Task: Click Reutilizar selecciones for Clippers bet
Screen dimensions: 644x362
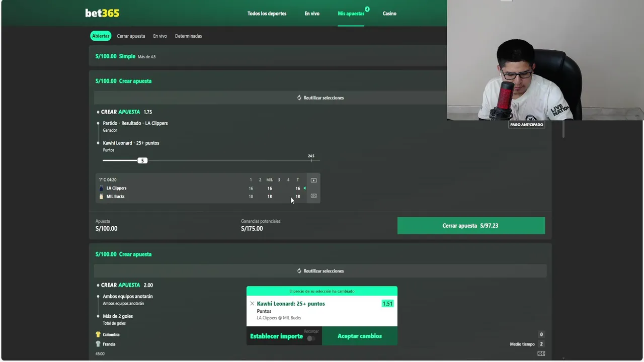Action: pyautogui.click(x=320, y=98)
